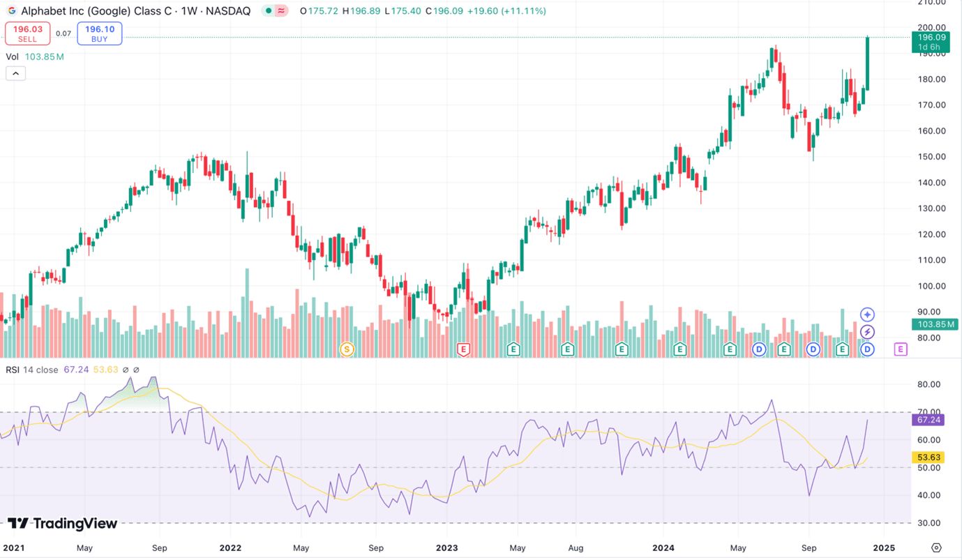
Task: Click the SELL 196.03 button
Action: click(x=27, y=32)
